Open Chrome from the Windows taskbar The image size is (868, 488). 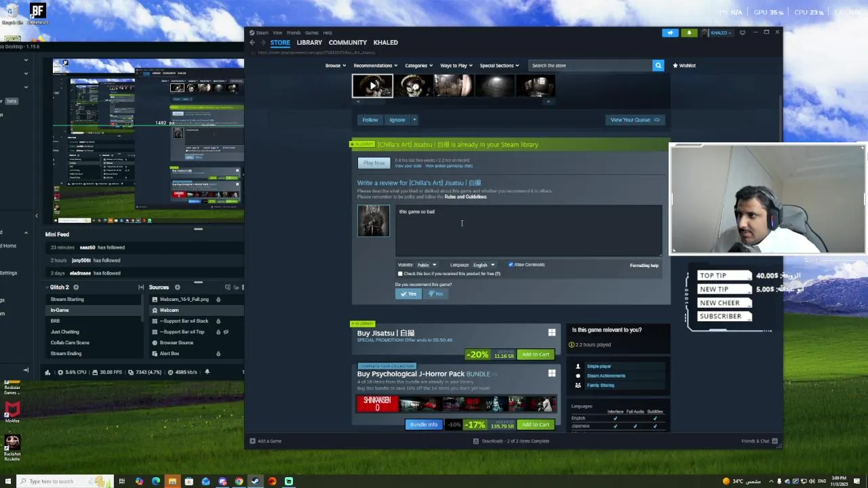coord(239,481)
